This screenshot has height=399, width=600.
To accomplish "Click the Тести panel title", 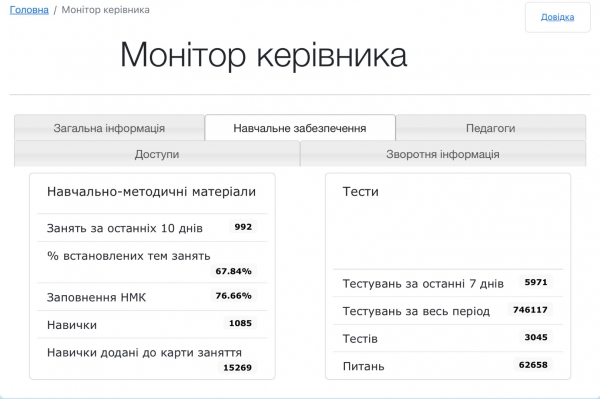I will pyautogui.click(x=360, y=191).
